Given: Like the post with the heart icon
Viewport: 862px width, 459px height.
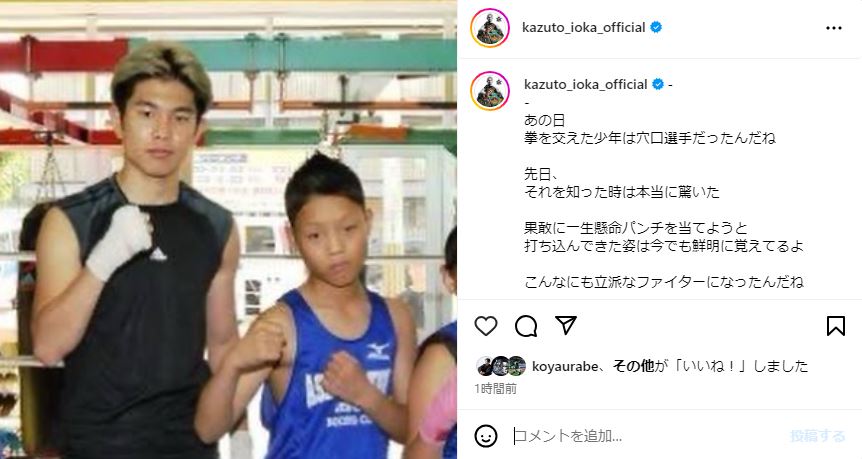Looking at the screenshot, I should (x=486, y=326).
